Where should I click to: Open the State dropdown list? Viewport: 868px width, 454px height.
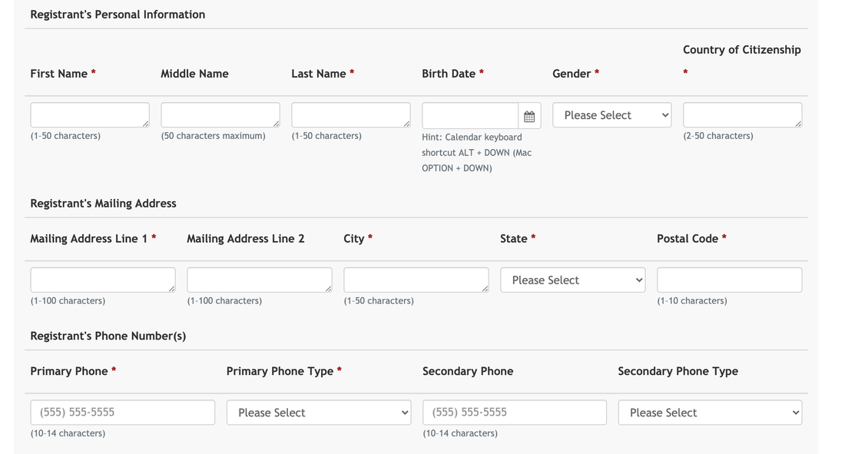click(572, 280)
